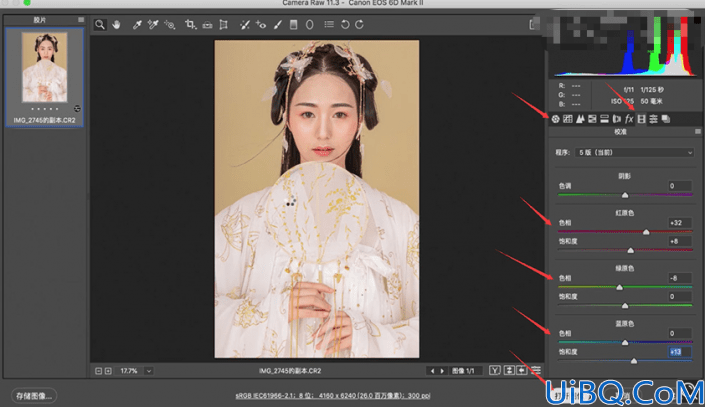This screenshot has height=407, width=705.
Task: Open the 17.7% zoom level dropdown
Action: (x=149, y=371)
